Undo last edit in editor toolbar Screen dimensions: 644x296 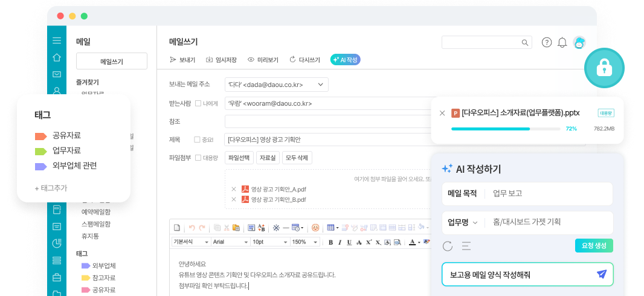(192, 228)
